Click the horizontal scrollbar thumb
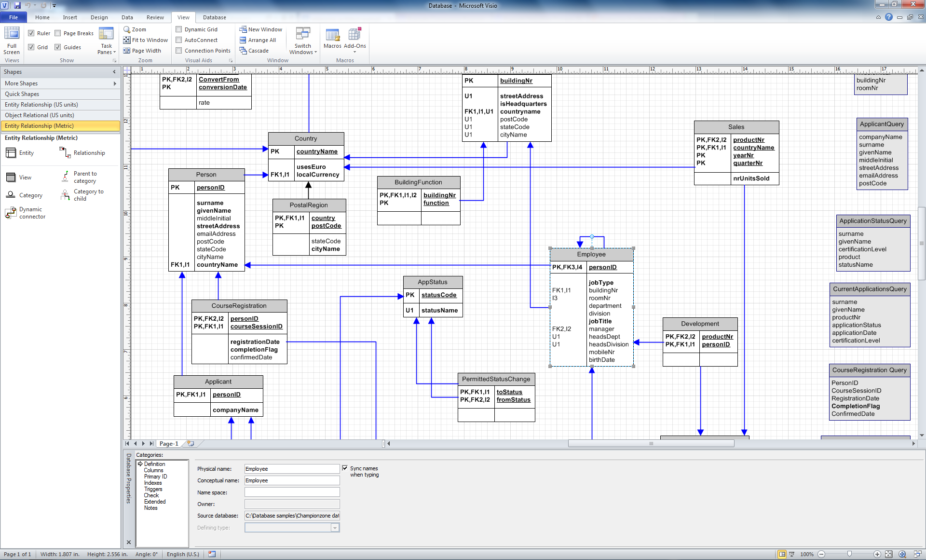Screen dimensions: 926x560 651,443
